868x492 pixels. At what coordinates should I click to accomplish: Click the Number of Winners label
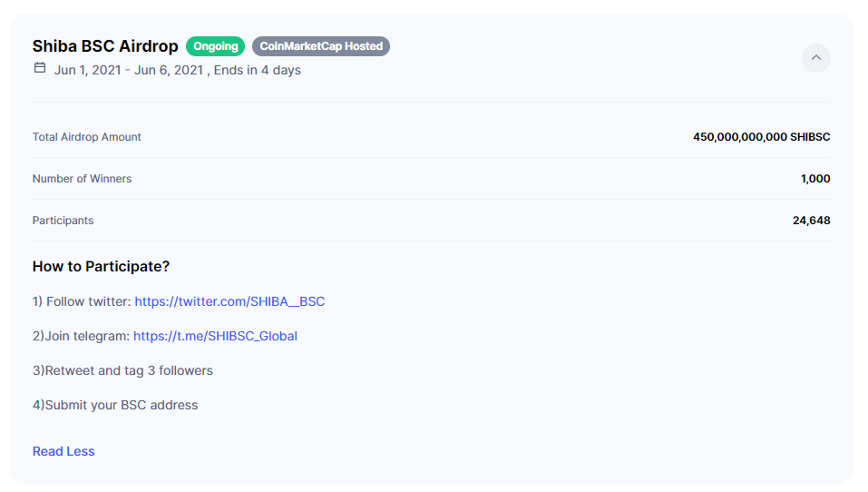[82, 179]
